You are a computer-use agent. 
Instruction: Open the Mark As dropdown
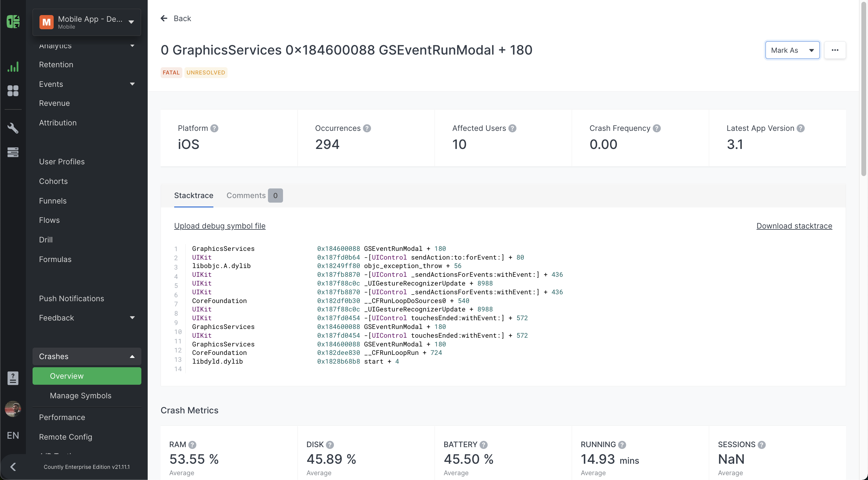click(793, 50)
